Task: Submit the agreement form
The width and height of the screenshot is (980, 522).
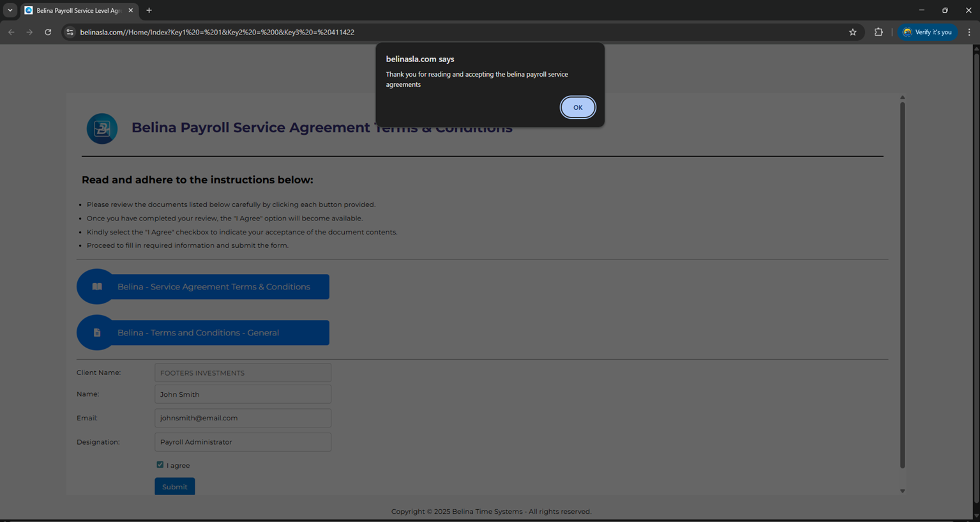Action: (175, 487)
